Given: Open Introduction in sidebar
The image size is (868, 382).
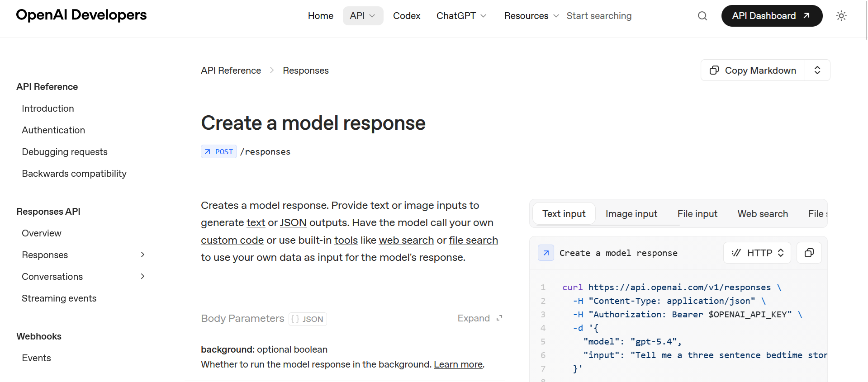Looking at the screenshot, I should 48,108.
